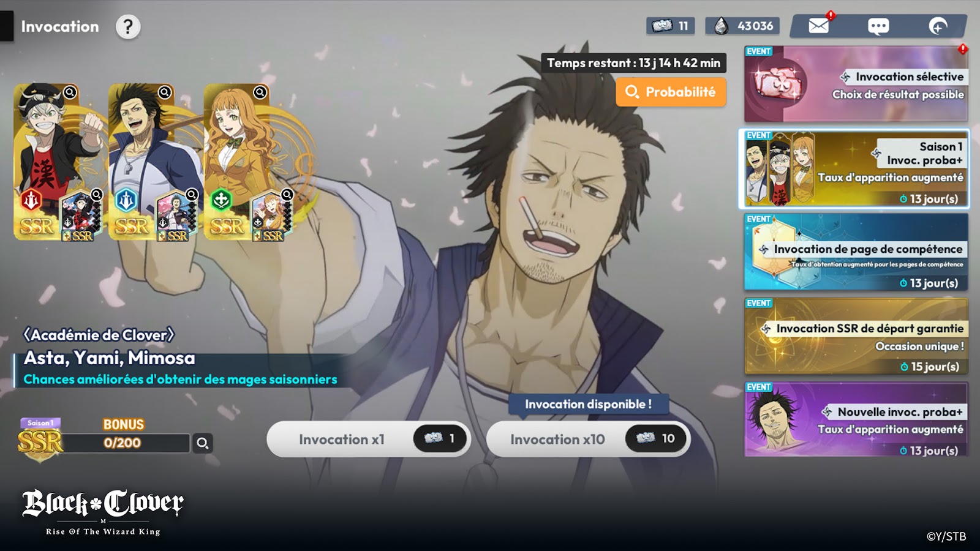Viewport: 980px width, 551px height.
Task: Open the mail inbox icon
Action: click(x=818, y=26)
